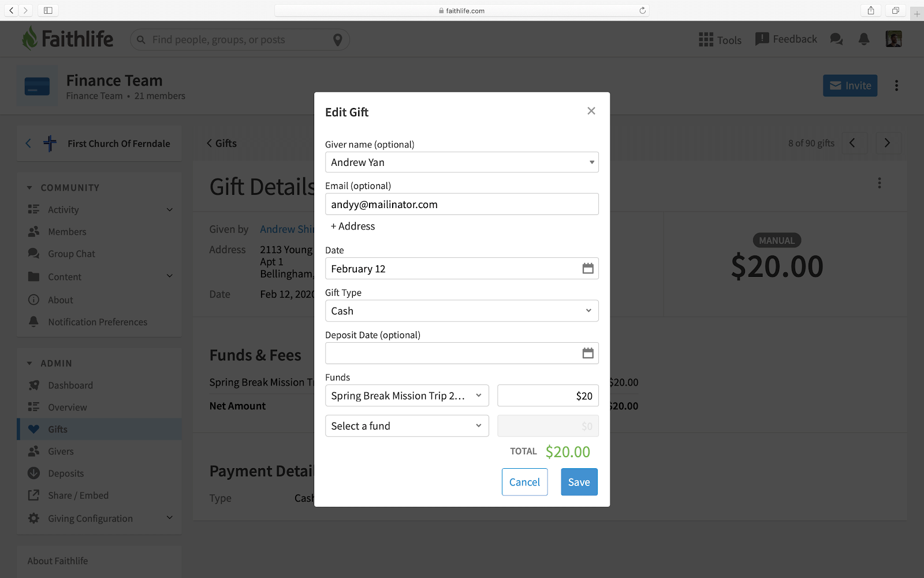924x578 pixels.
Task: Toggle the Safari sidebar
Action: pyautogui.click(x=48, y=10)
